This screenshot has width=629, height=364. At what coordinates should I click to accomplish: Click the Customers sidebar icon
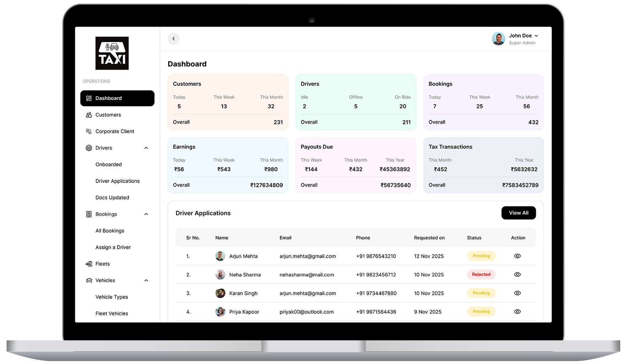point(89,115)
